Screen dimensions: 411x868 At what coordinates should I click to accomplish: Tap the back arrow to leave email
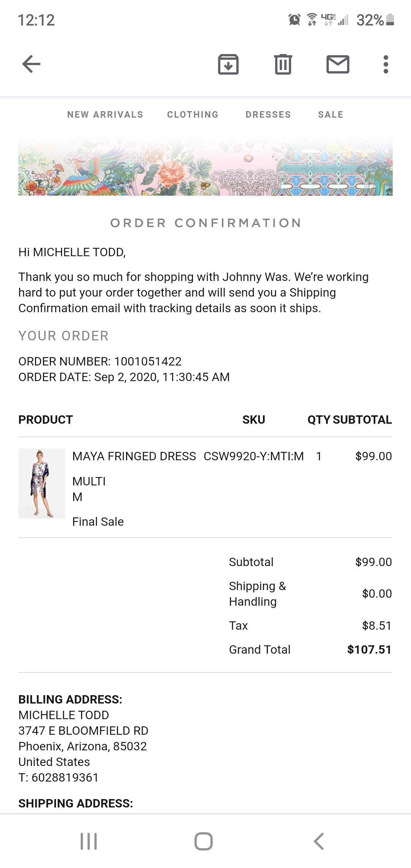tap(31, 64)
